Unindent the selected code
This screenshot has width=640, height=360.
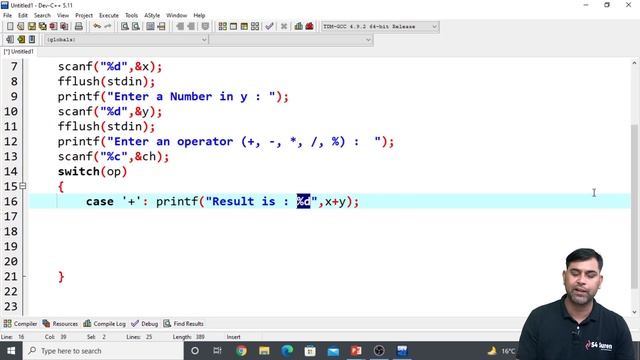coord(191,27)
